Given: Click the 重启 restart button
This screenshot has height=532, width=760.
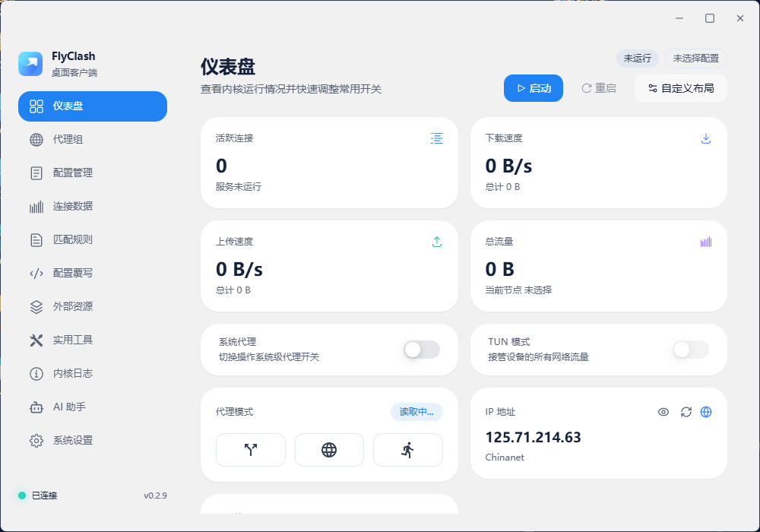Looking at the screenshot, I should [599, 88].
